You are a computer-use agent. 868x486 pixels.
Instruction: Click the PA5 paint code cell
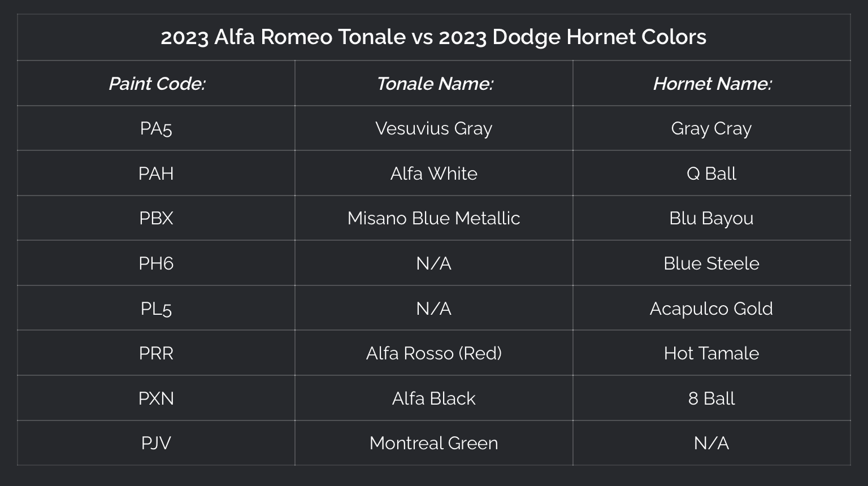pos(156,128)
